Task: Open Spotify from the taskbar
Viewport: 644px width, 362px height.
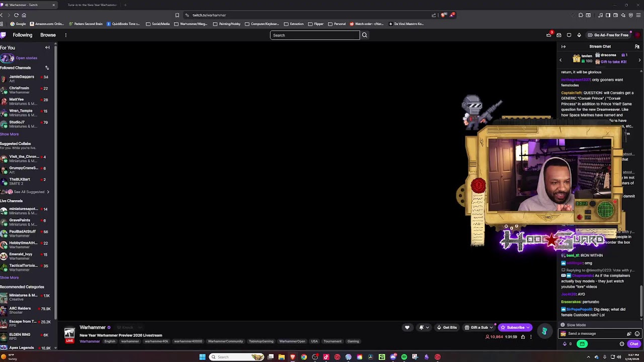Action: [404, 357]
